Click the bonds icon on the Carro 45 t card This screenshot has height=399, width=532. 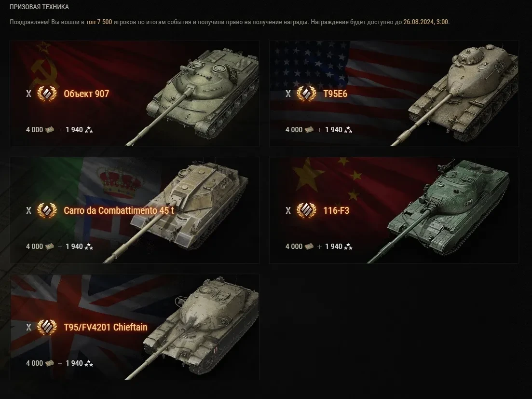point(50,247)
